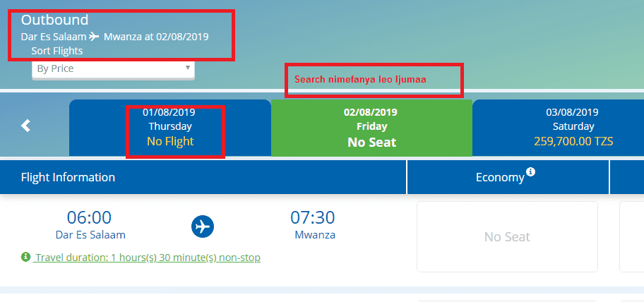Click the 06:00 departure time
The image size is (644, 302).
(89, 217)
